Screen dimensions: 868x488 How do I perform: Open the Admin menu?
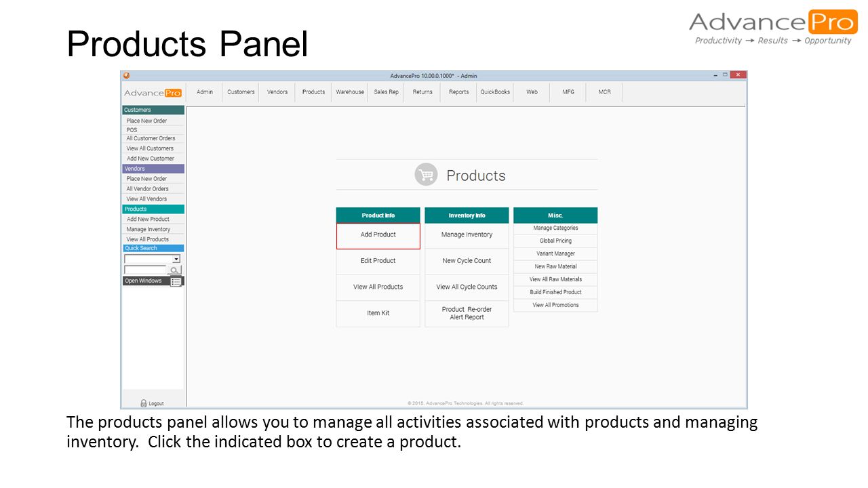tap(205, 92)
